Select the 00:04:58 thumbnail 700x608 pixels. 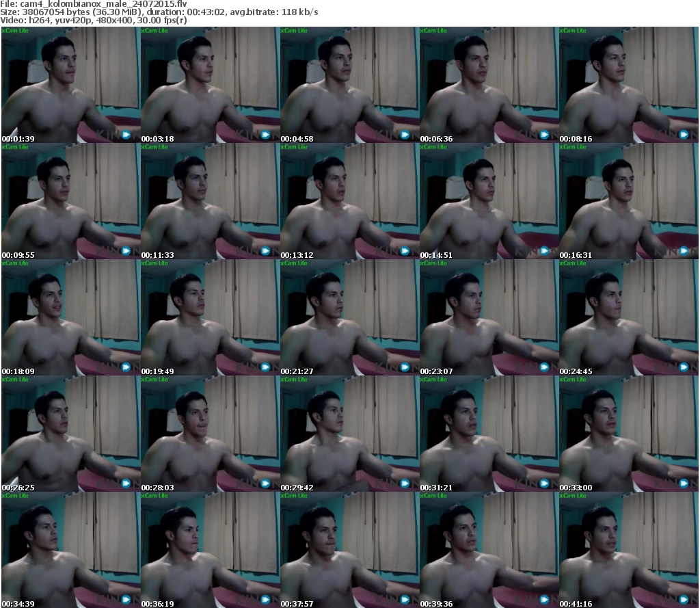pos(349,85)
